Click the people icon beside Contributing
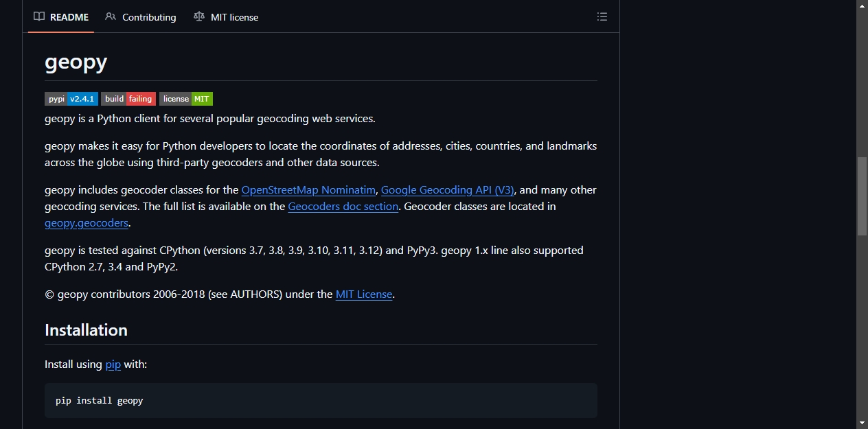Viewport: 868px width, 429px height. click(111, 16)
